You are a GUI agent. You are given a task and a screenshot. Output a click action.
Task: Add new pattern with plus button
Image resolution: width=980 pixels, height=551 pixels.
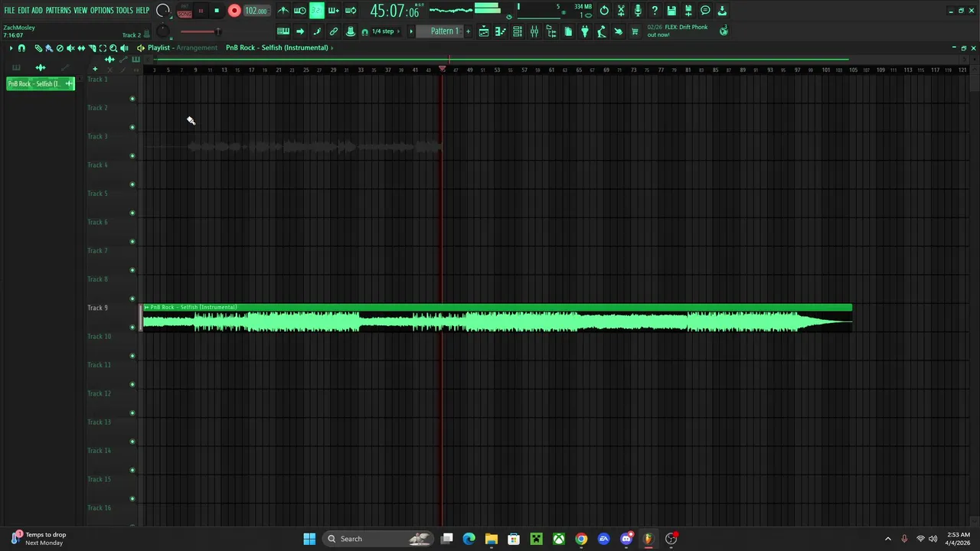coord(468,31)
